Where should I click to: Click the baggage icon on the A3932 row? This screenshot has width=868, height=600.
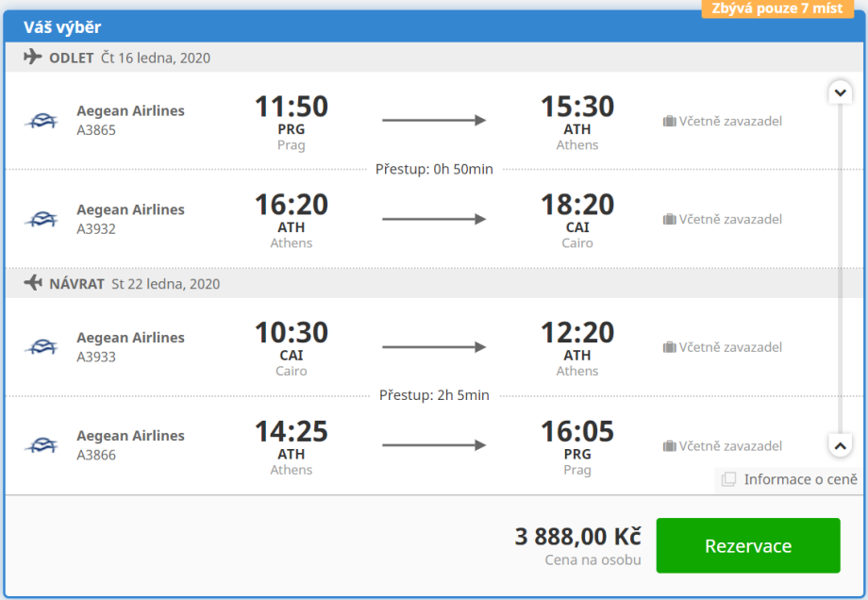click(x=669, y=219)
